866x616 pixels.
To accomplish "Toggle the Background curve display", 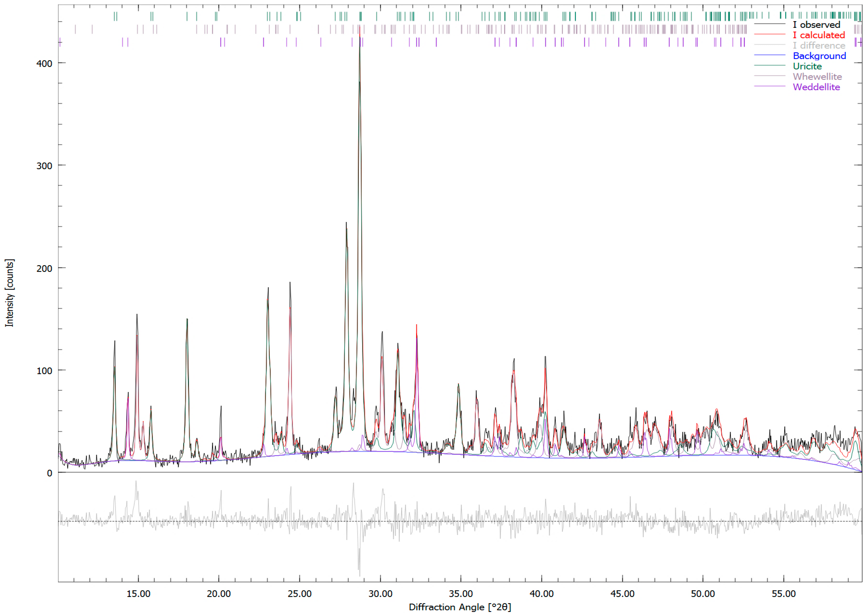I will point(820,55).
